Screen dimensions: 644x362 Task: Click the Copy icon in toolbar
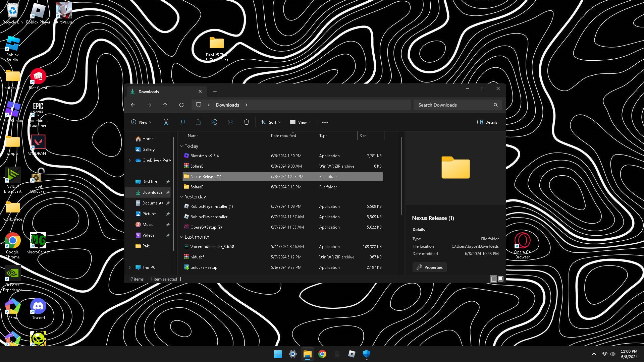182,122
